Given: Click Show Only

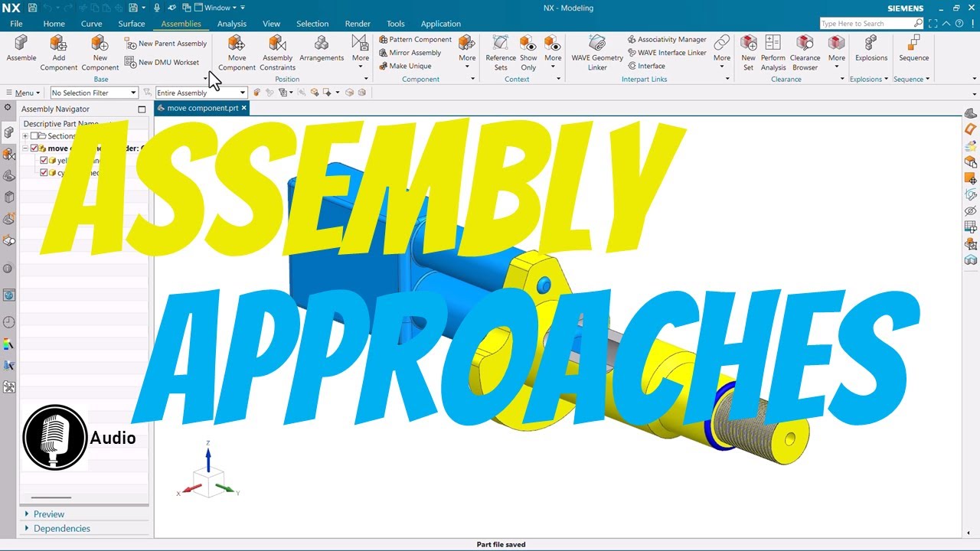Looking at the screenshot, I should 528,53.
